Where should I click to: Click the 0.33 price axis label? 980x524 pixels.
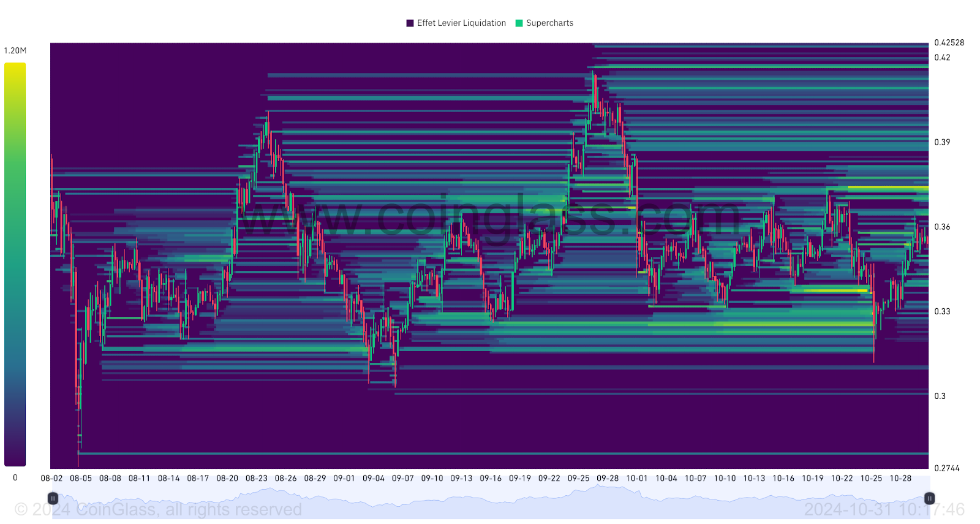coord(943,311)
